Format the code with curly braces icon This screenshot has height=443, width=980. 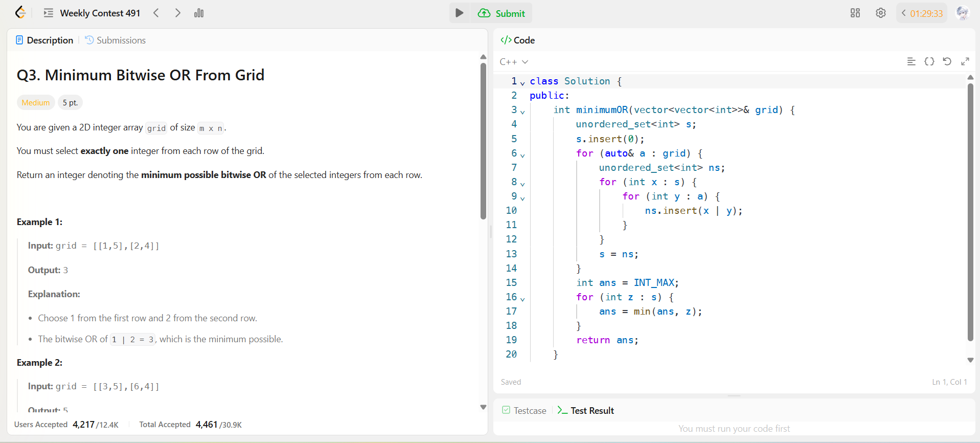click(x=929, y=61)
